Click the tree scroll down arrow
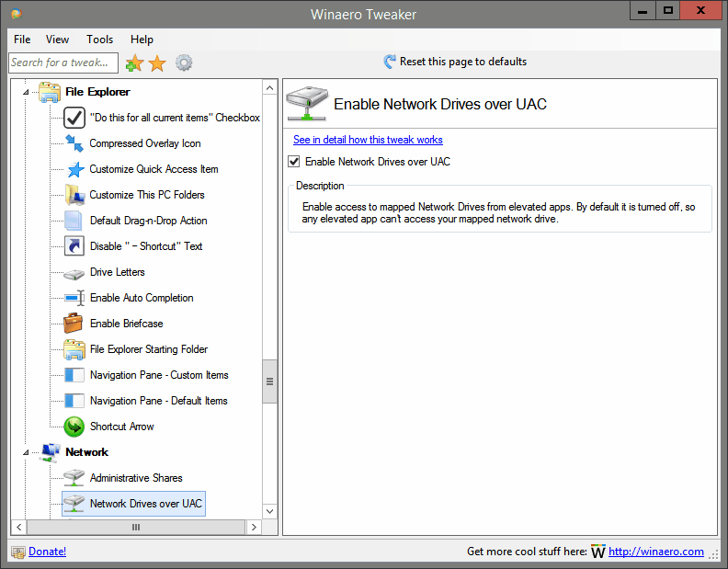Image resolution: width=728 pixels, height=569 pixels. pos(269,511)
